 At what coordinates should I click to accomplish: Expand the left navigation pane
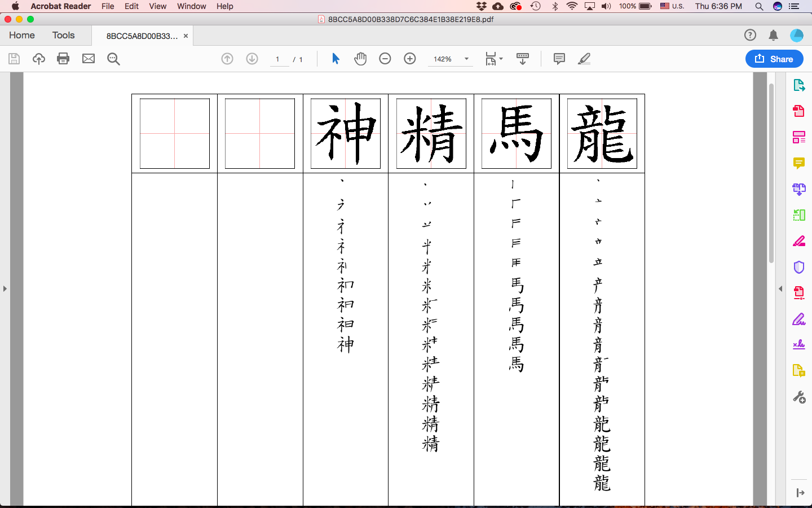point(5,288)
